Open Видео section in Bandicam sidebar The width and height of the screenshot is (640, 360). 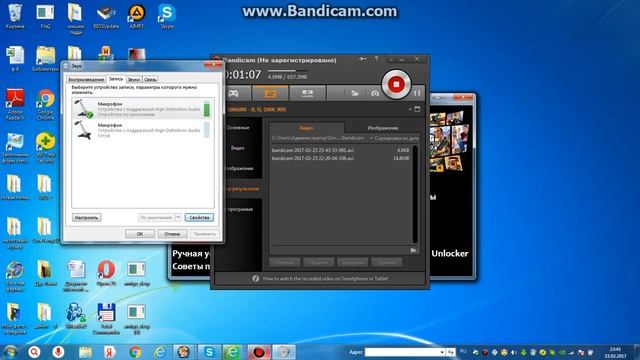pos(238,148)
